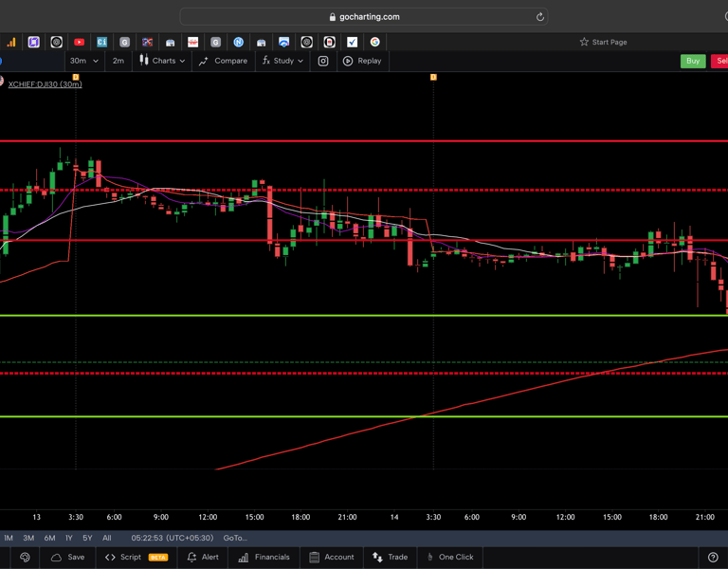The image size is (728, 569).
Task: Open the GoTo... date field
Action: click(x=235, y=538)
